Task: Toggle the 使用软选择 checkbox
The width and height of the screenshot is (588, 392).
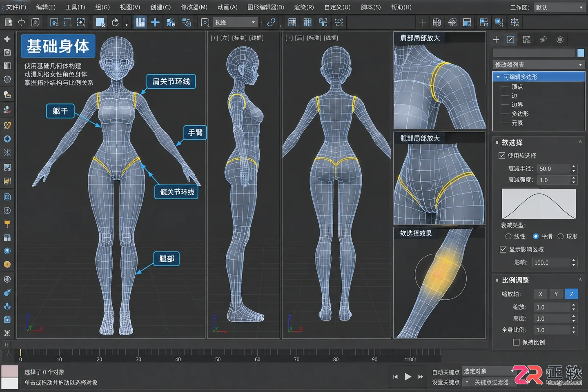Action: point(502,156)
